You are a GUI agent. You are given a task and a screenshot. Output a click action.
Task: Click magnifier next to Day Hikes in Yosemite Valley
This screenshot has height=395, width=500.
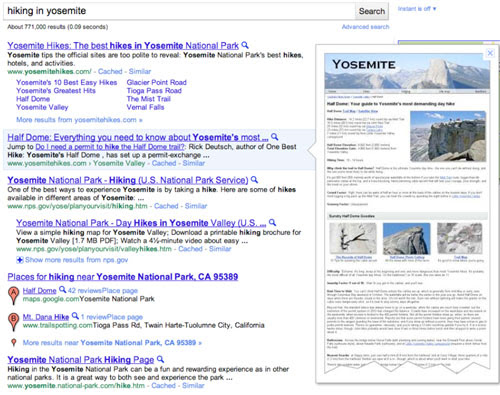click(272, 222)
